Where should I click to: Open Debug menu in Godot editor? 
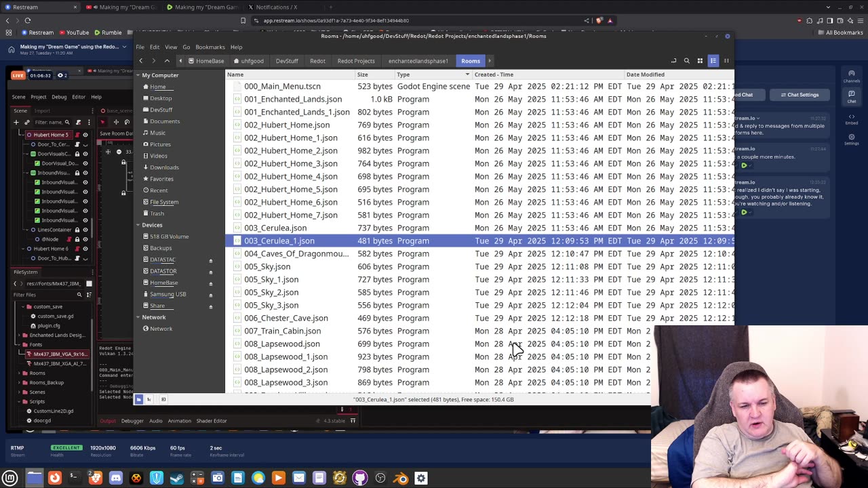click(x=59, y=97)
